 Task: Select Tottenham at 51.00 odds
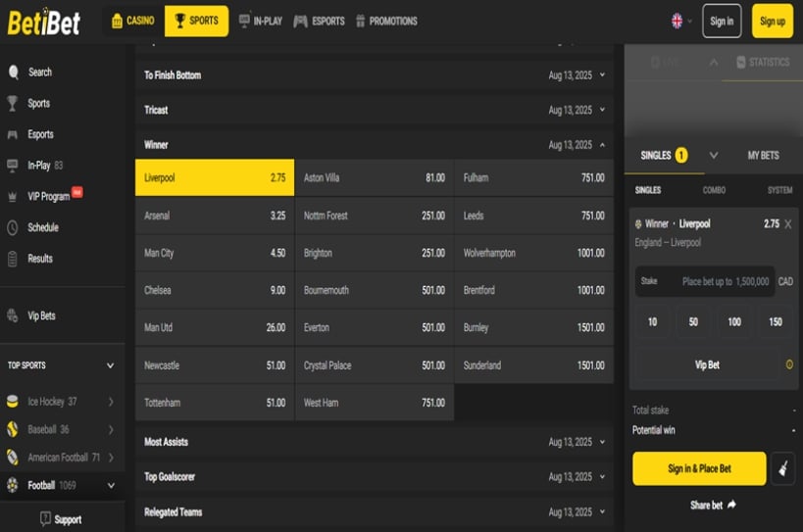(215, 403)
